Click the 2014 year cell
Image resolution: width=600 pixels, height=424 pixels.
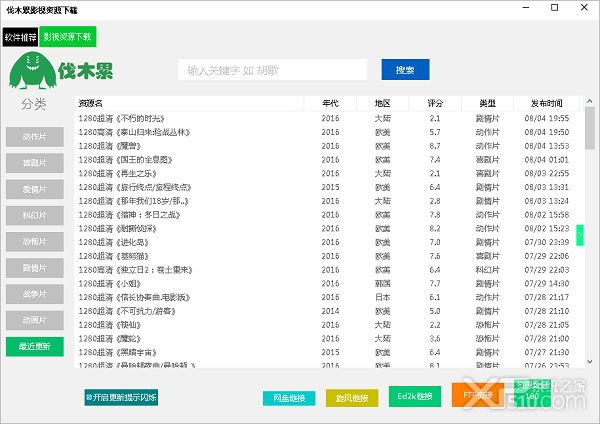[x=330, y=311]
